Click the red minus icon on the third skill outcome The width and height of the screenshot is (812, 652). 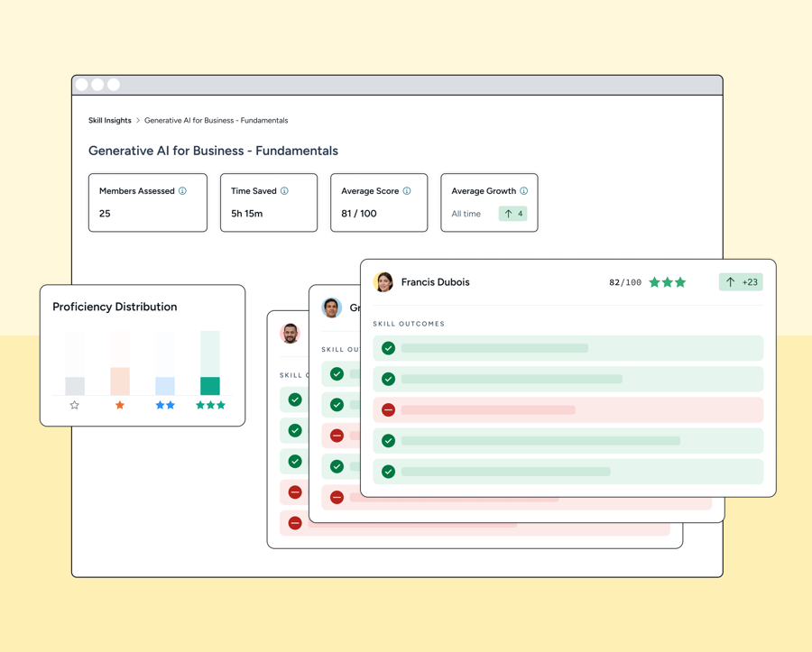(388, 409)
